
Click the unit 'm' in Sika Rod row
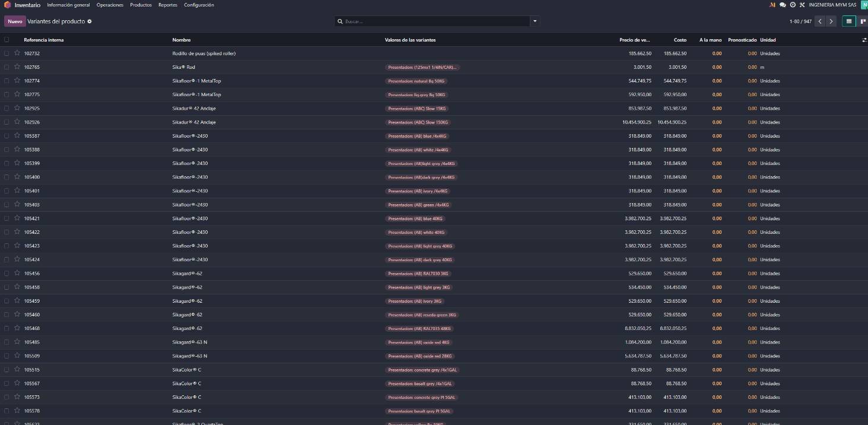point(762,67)
